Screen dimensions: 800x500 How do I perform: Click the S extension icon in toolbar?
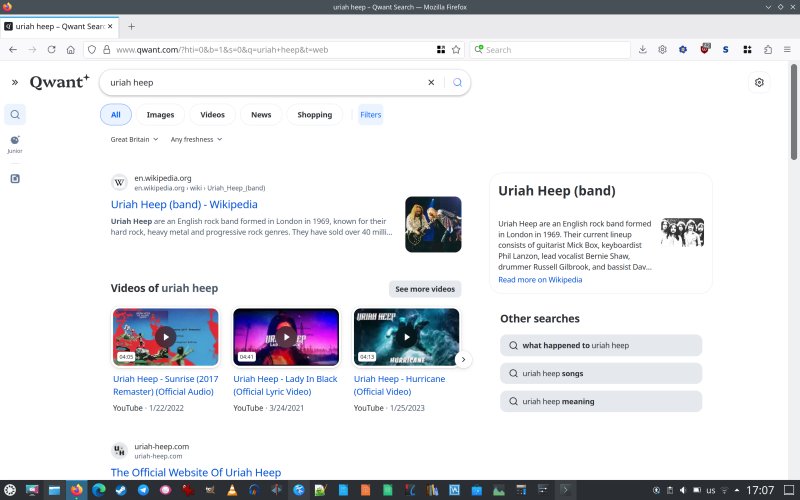click(x=726, y=49)
